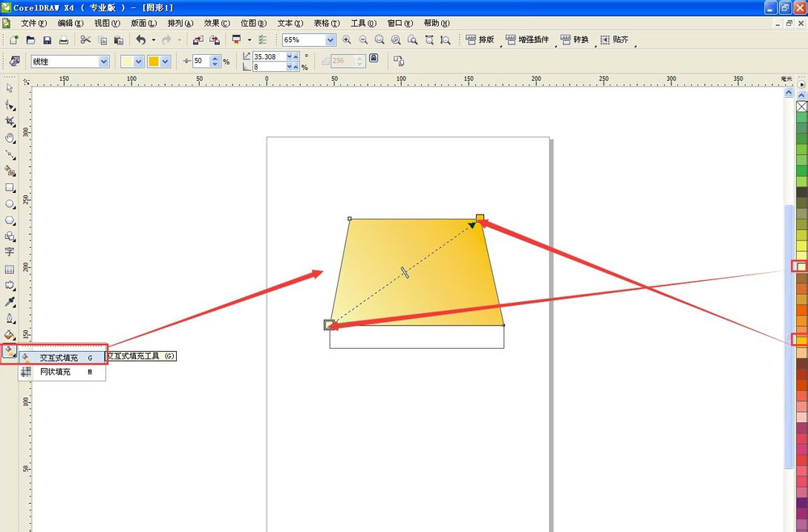Click the Cut scissors icon
This screenshot has width=808, height=532.
(85, 40)
